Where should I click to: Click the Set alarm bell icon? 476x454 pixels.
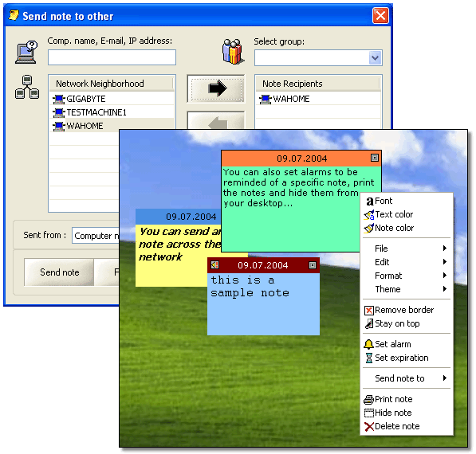[368, 344]
